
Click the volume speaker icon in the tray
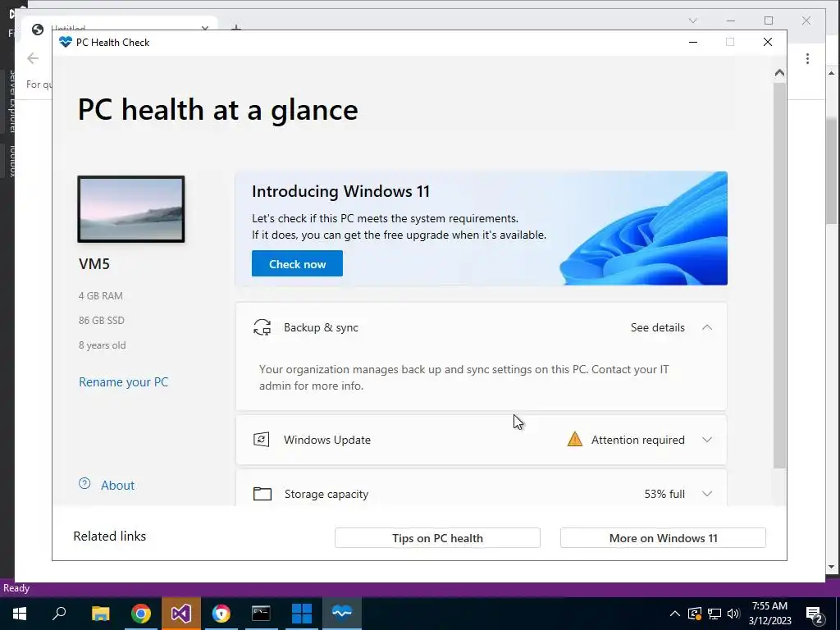733,614
